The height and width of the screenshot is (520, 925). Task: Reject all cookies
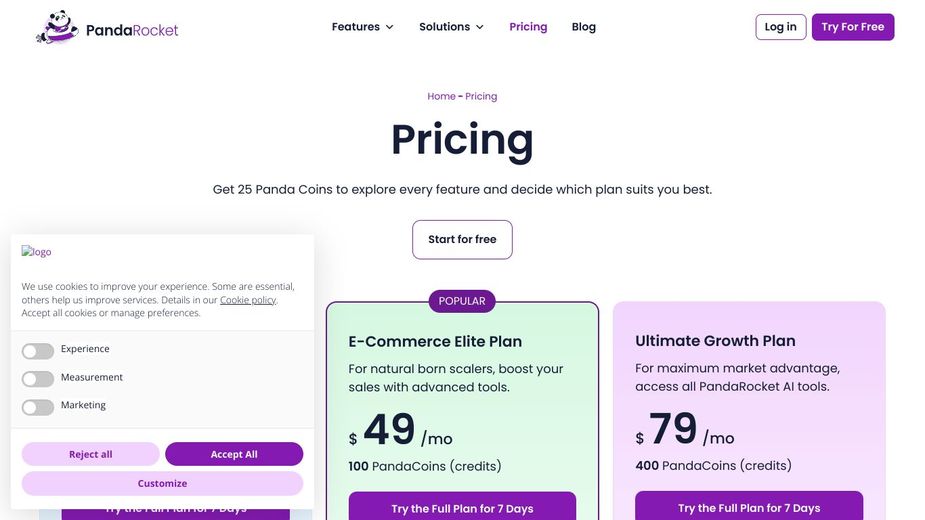[x=90, y=454]
